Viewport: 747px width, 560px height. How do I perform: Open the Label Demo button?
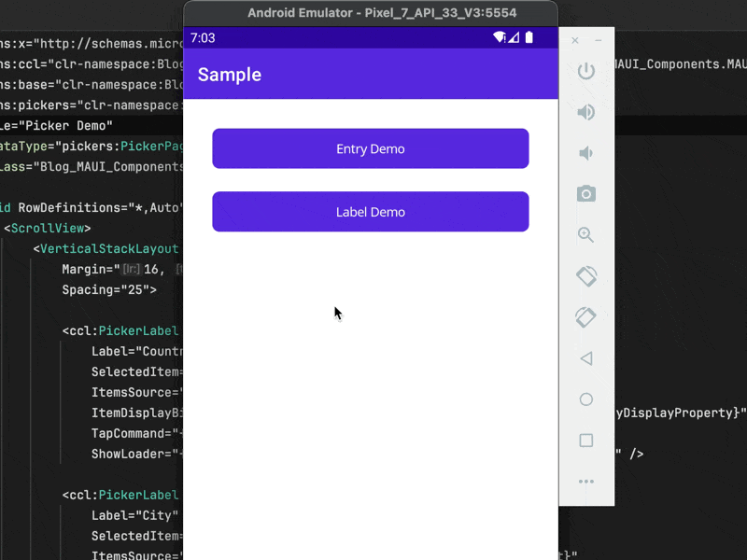coord(371,212)
